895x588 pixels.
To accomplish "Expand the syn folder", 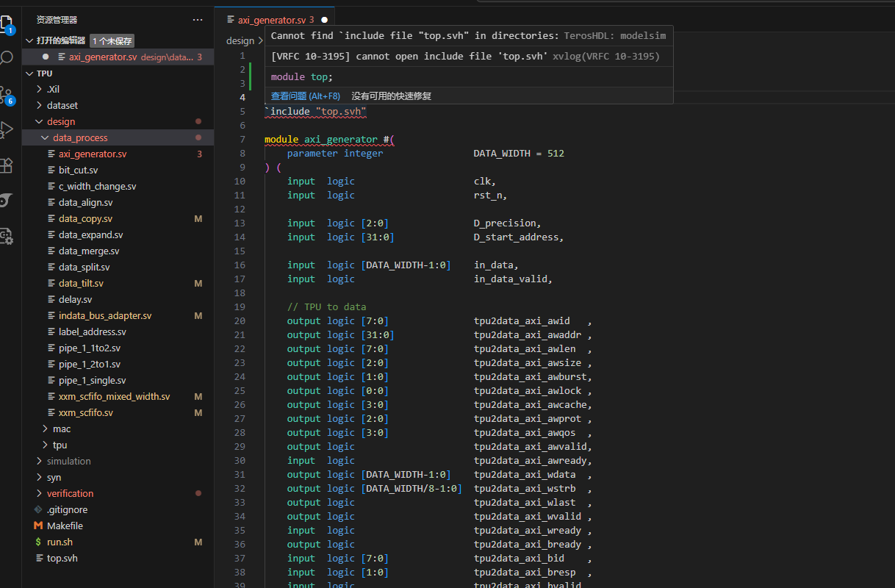I will tap(40, 477).
